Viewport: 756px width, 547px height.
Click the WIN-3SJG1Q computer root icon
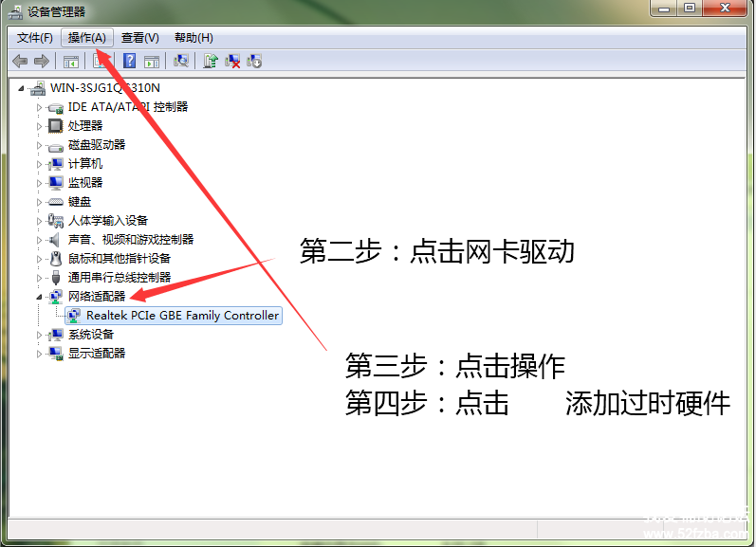coord(39,88)
